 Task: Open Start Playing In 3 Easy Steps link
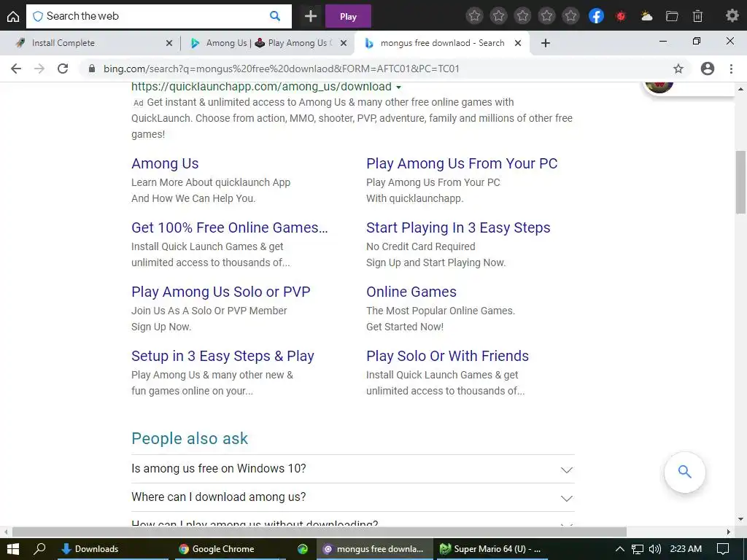pos(458,227)
